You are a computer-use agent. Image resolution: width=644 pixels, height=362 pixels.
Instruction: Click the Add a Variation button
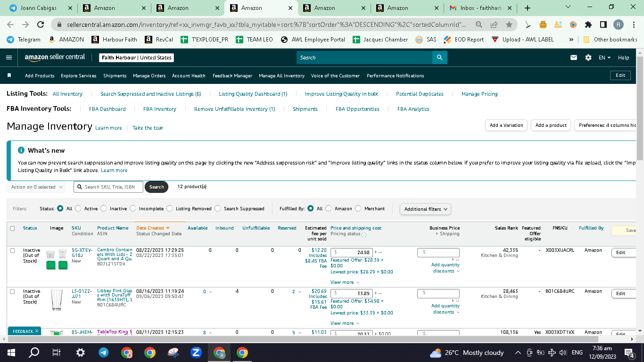506,125
